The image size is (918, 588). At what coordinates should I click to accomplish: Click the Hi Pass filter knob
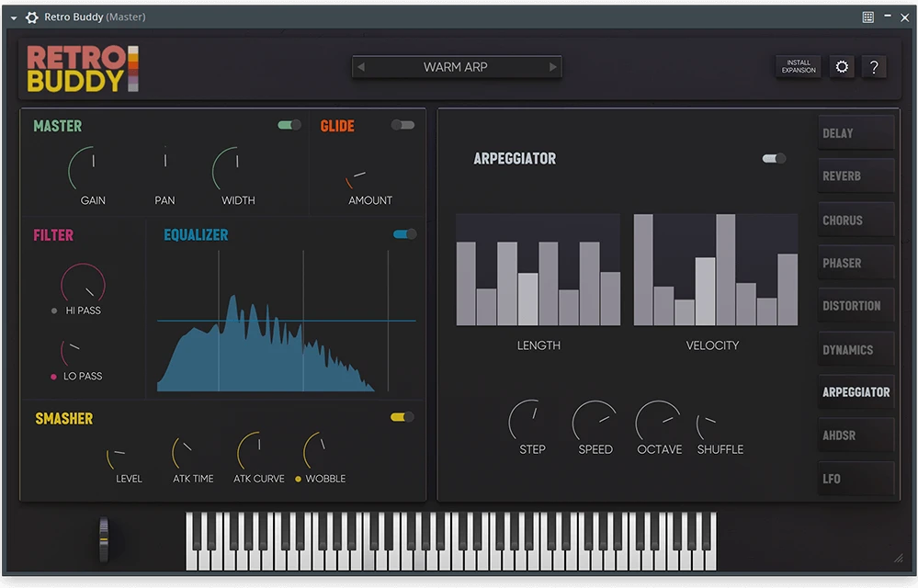[x=83, y=284]
